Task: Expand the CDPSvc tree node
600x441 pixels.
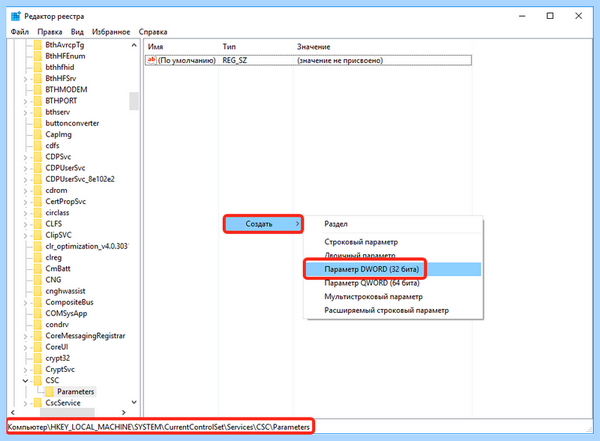Action: [25, 157]
